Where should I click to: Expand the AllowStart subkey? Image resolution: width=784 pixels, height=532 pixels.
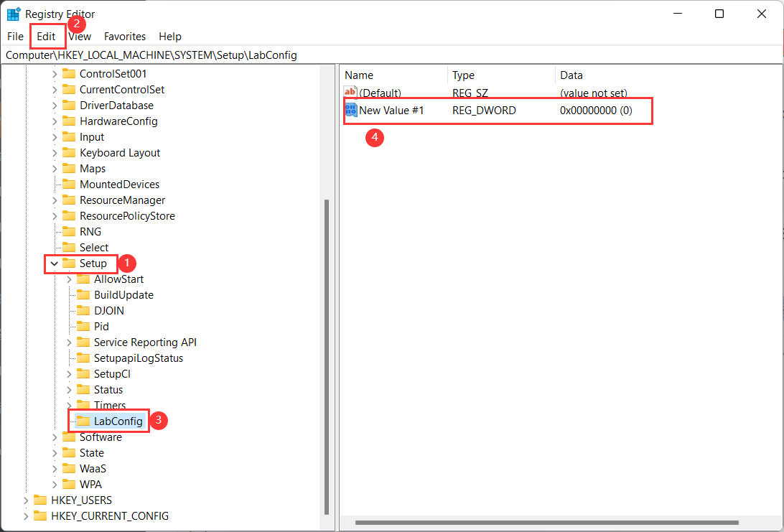click(70, 279)
